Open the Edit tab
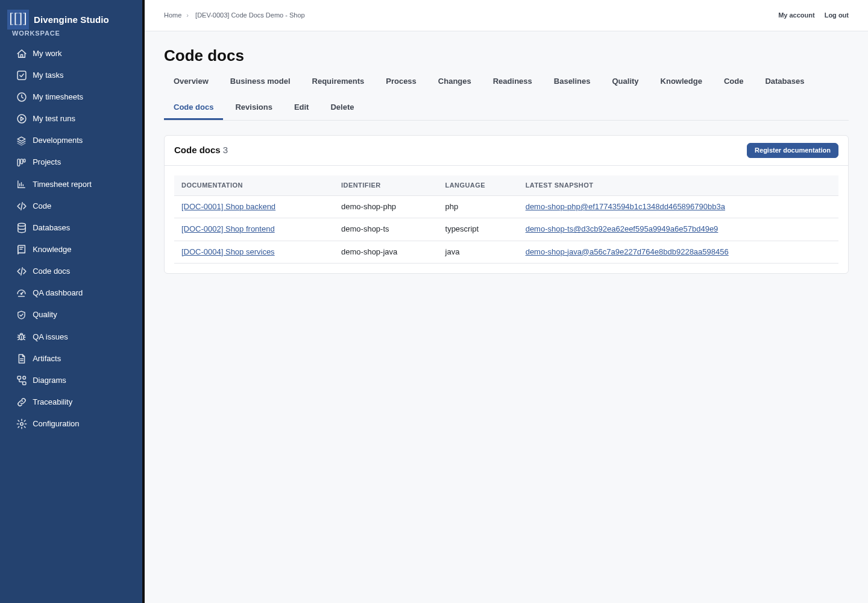This screenshot has height=603, width=868. 301,107
